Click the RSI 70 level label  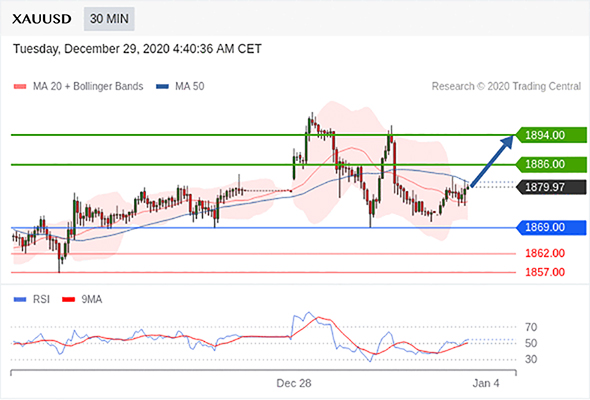coord(531,327)
